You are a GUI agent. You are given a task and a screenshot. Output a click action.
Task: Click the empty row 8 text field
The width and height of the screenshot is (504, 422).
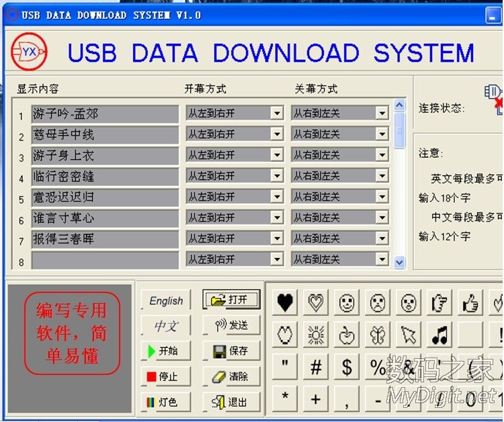click(x=105, y=259)
